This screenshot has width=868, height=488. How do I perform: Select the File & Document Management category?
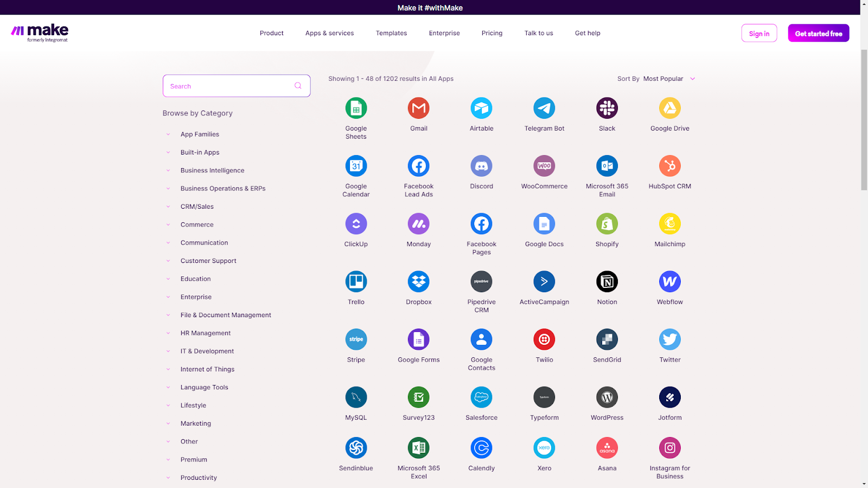(226, 315)
